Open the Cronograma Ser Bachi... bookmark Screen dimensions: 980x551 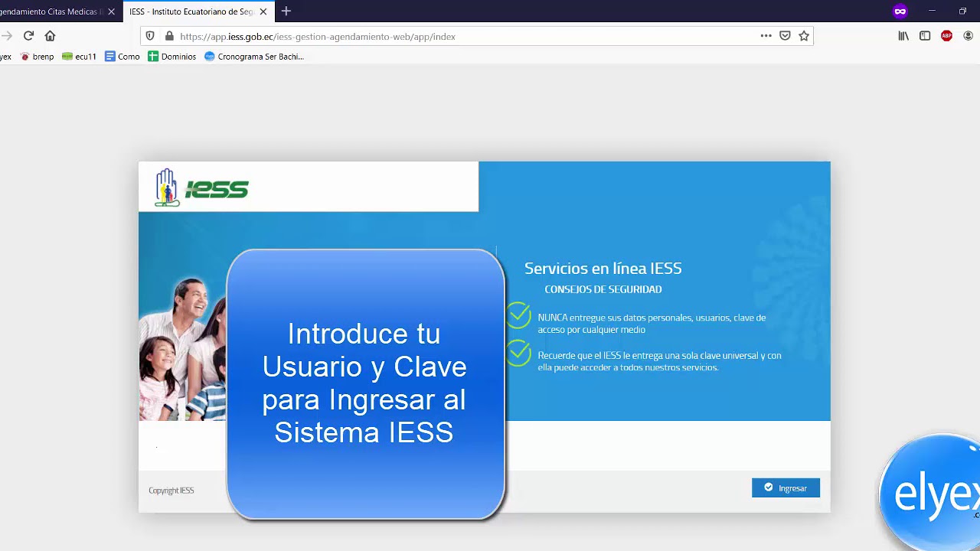tap(254, 57)
